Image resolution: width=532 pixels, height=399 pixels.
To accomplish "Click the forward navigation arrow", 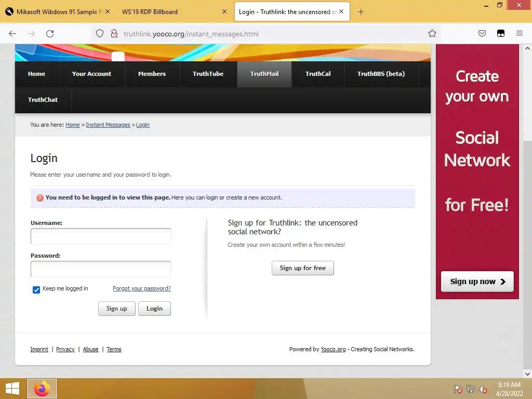I will point(31,34).
